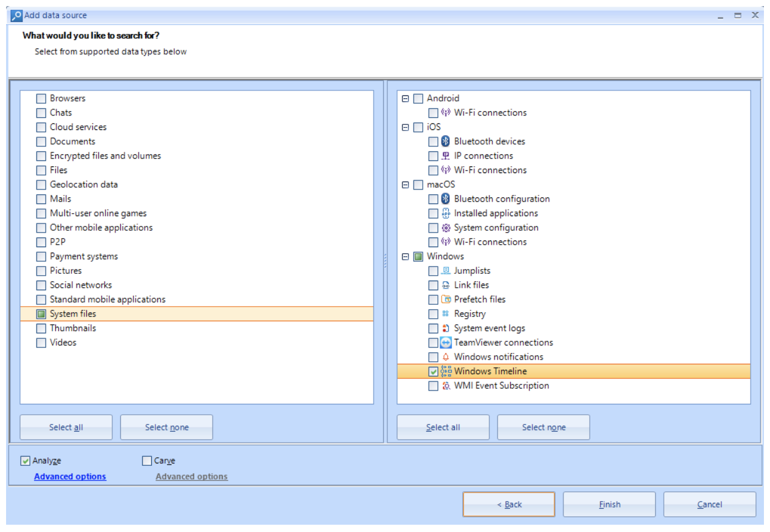
Task: Collapse the macOS tree node
Action: [406, 185]
